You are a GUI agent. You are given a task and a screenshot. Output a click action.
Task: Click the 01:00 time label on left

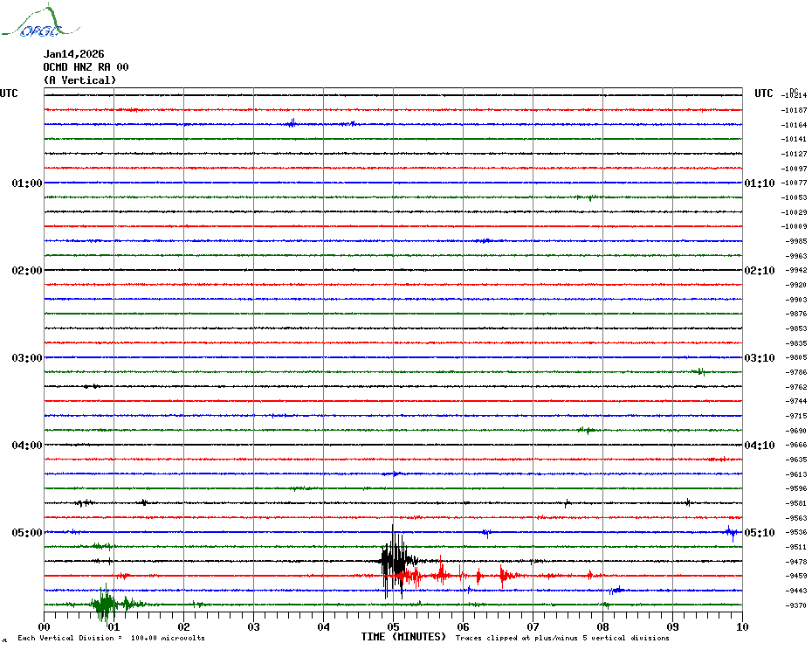pyautogui.click(x=26, y=183)
